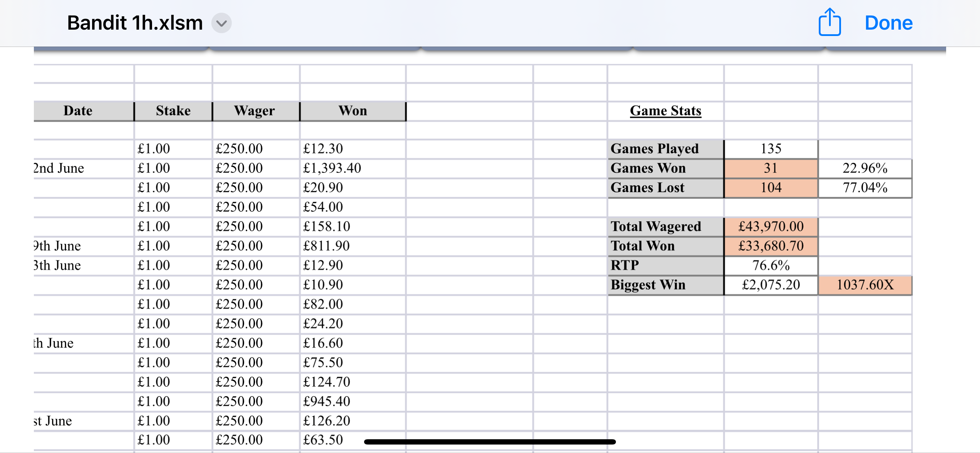Select the orange Games Won cell 31
Viewport: 980px width, 453px height.
pos(771,168)
